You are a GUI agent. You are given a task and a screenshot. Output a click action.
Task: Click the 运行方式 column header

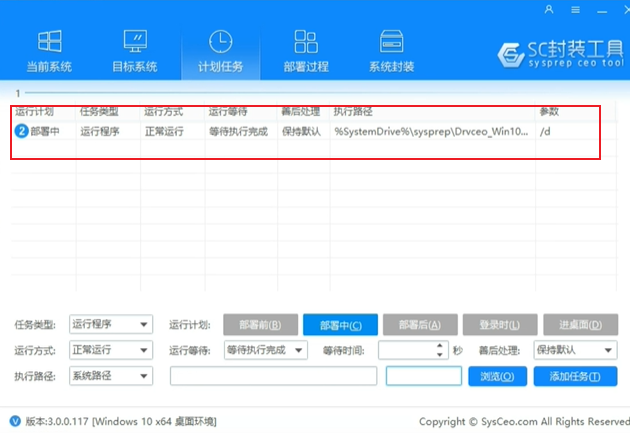164,112
